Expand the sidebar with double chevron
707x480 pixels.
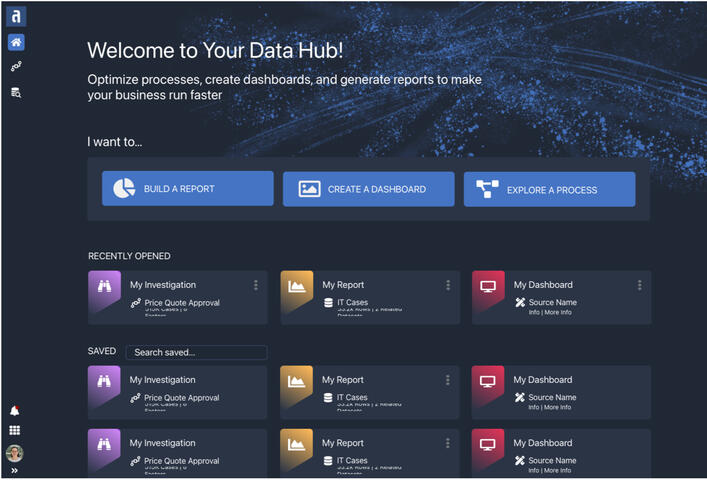click(x=15, y=471)
